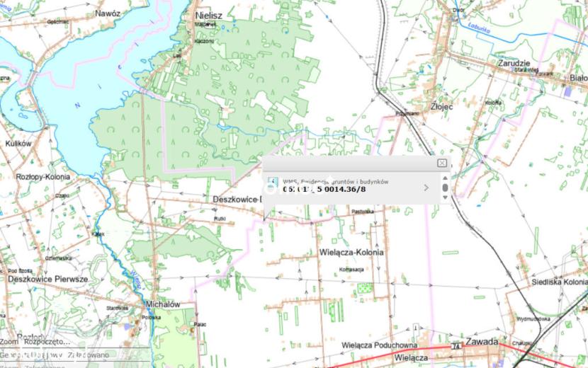Viewport: 588px width, 368px height.
Task: Click the 'Rozpoczęto...' status text
Action: [x=47, y=342]
